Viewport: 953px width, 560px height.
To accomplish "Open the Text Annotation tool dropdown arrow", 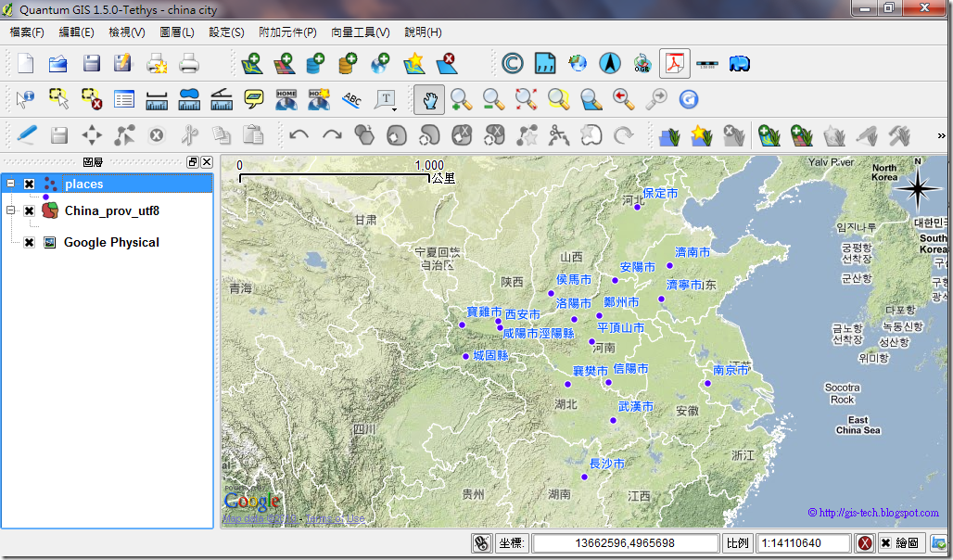I will pos(394,109).
